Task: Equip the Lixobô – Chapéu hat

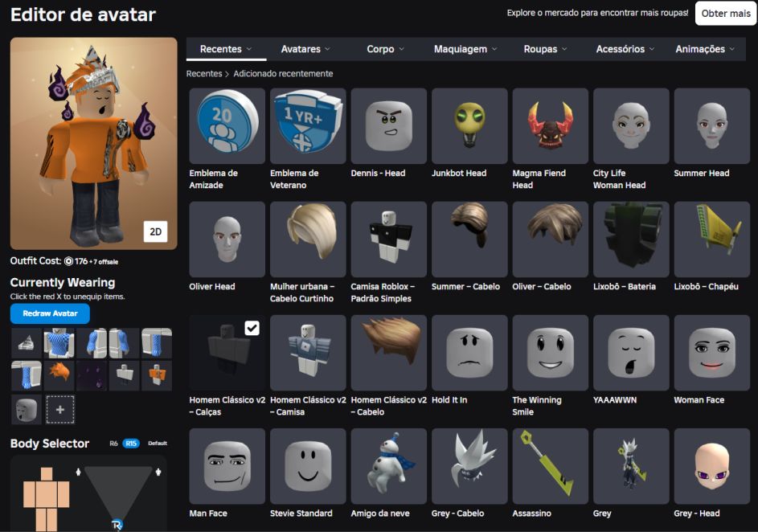Action: click(x=711, y=239)
